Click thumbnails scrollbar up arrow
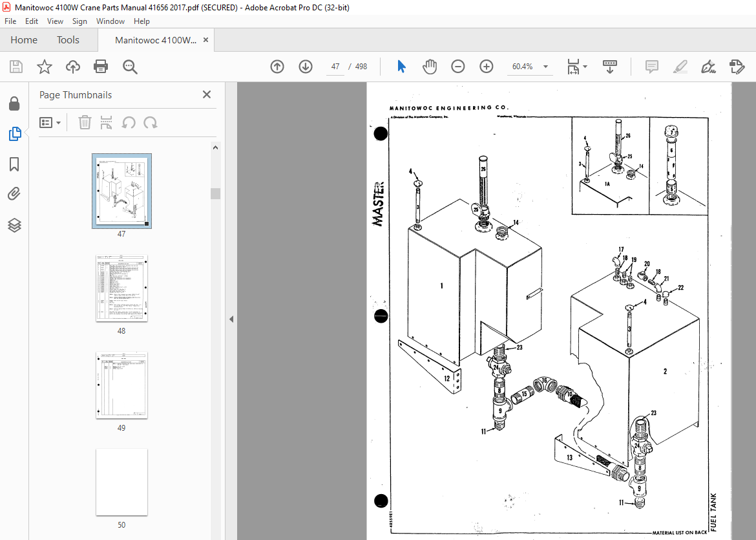Image resolution: width=756 pixels, height=540 pixels. tap(216, 147)
